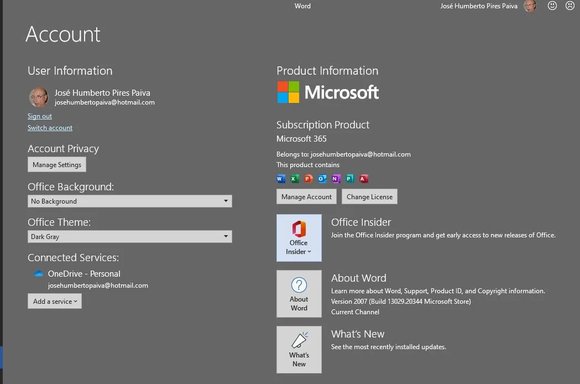Click the Current Channel text
Viewport: 580px width, 384px height.
click(x=355, y=312)
